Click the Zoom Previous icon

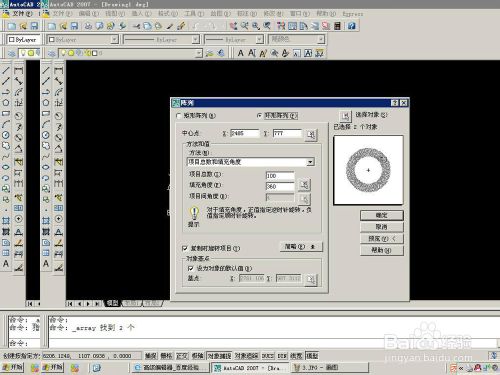267,26
